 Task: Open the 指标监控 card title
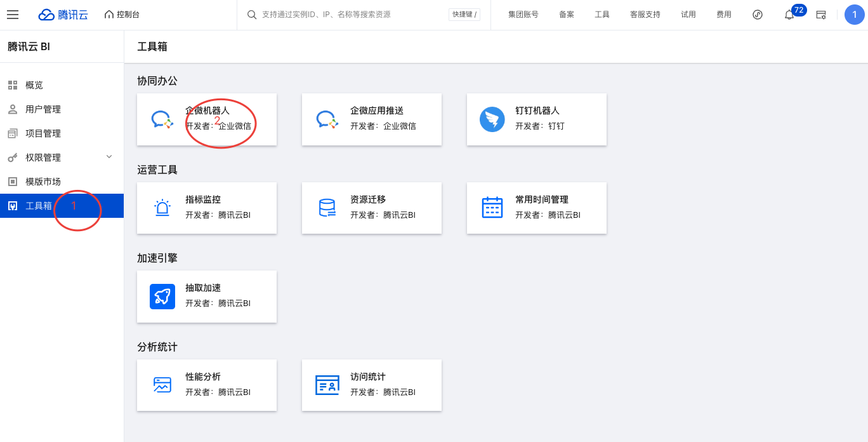click(x=203, y=199)
